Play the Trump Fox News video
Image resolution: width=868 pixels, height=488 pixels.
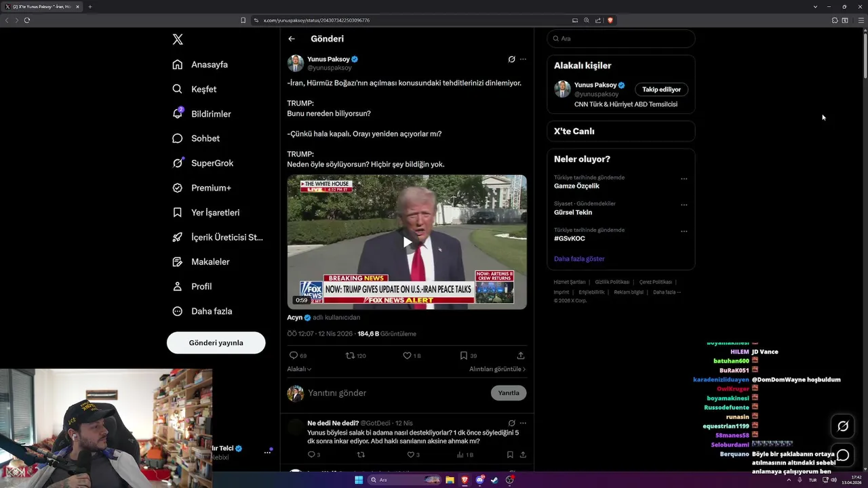(407, 242)
